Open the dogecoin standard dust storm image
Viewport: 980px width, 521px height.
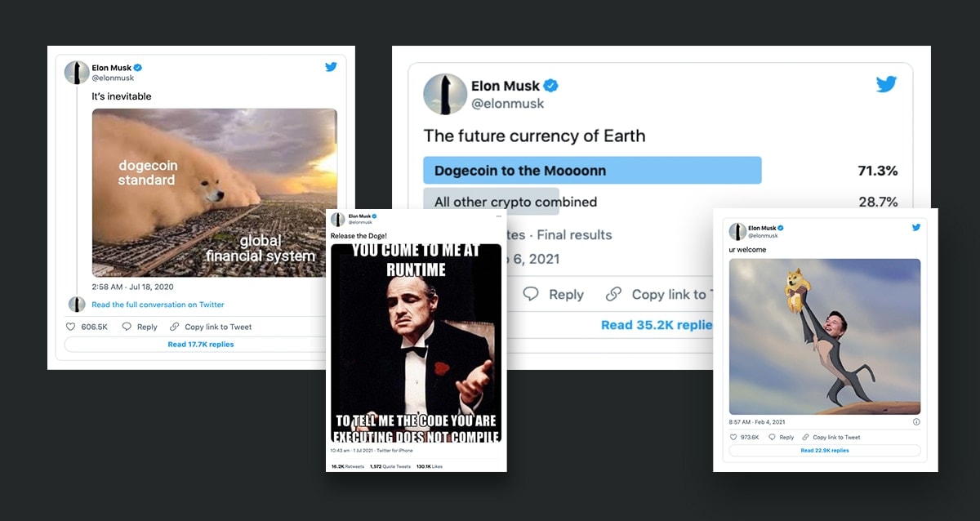[x=215, y=193]
